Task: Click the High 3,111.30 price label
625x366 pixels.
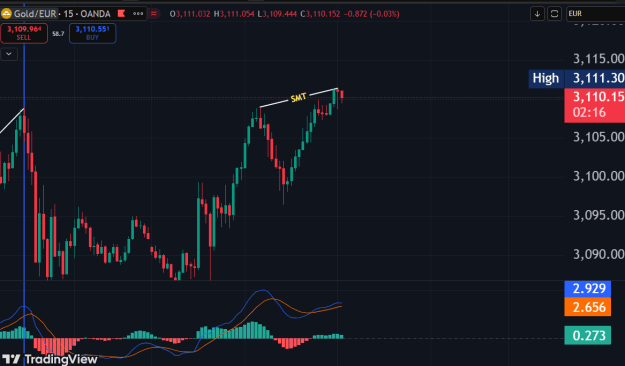Action: coord(577,78)
